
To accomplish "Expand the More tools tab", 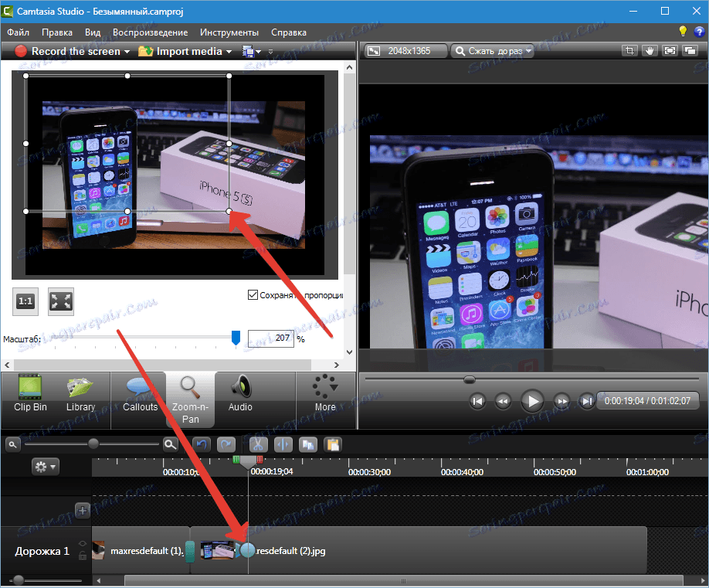I will 325,394.
